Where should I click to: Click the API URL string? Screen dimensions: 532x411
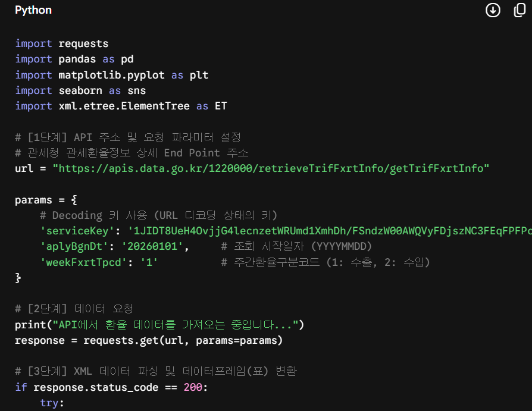click(x=271, y=168)
